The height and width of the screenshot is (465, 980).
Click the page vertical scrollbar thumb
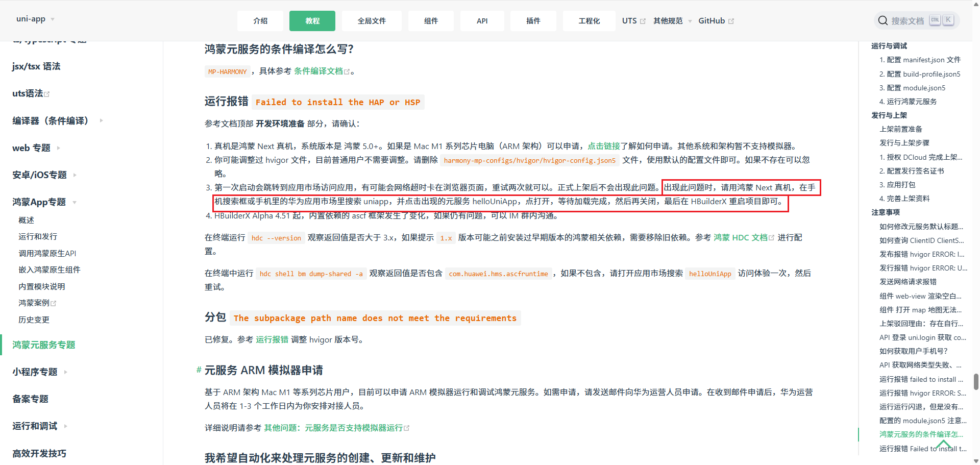[976, 381]
